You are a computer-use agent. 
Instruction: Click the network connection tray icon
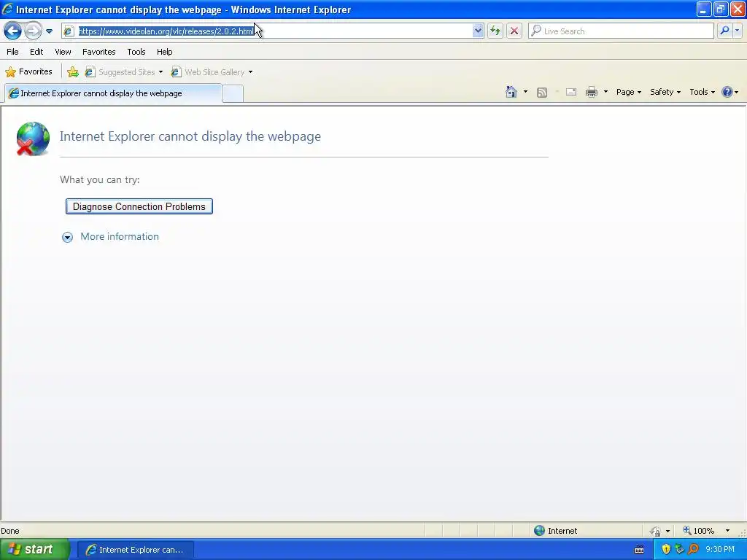tap(679, 550)
